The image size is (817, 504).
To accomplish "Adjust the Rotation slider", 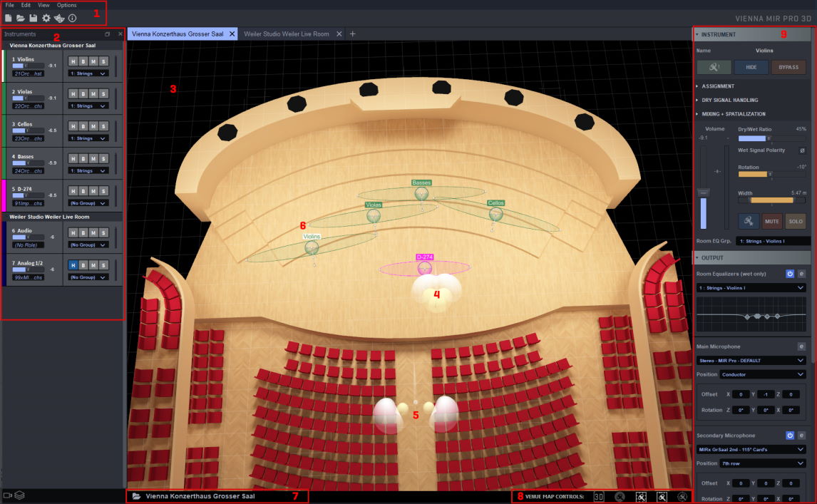I will click(771, 175).
